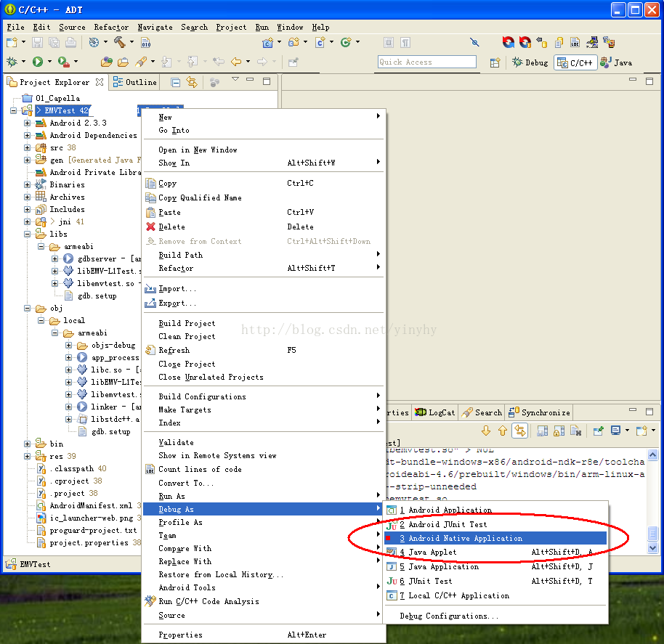664x644 pixels.
Task: Maximize the editor area
Action: click(x=649, y=81)
